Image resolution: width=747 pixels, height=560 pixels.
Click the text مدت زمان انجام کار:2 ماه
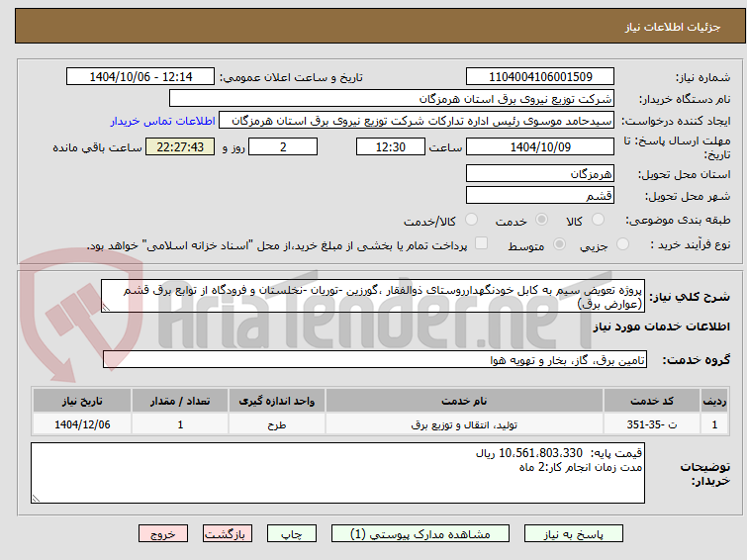[580, 467]
